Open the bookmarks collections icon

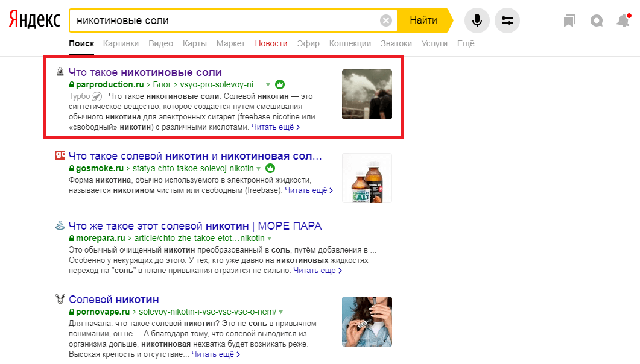point(569,20)
